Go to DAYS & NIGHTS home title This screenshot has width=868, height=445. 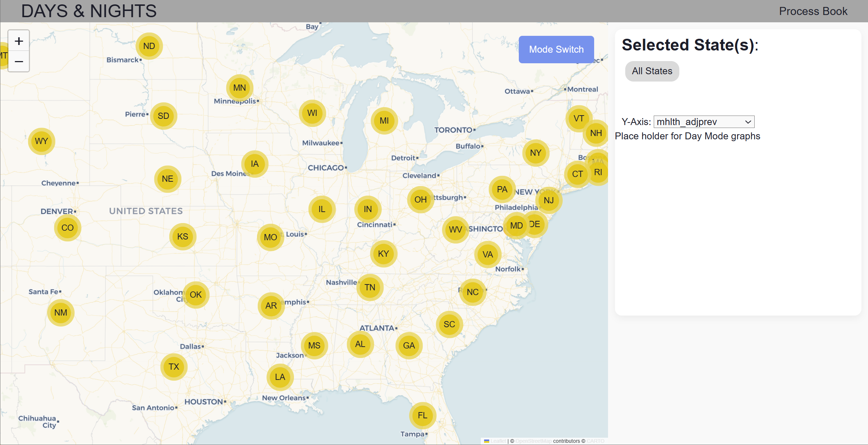click(x=89, y=11)
